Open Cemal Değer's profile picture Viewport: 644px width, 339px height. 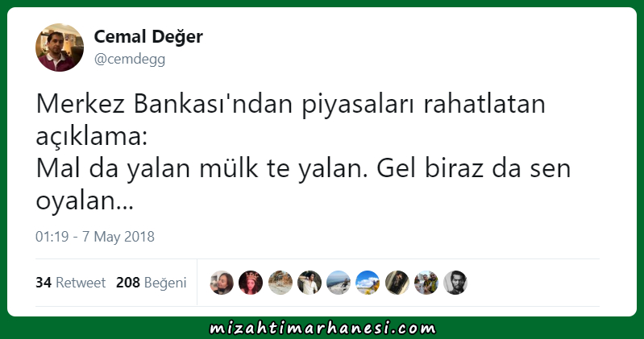(60, 48)
